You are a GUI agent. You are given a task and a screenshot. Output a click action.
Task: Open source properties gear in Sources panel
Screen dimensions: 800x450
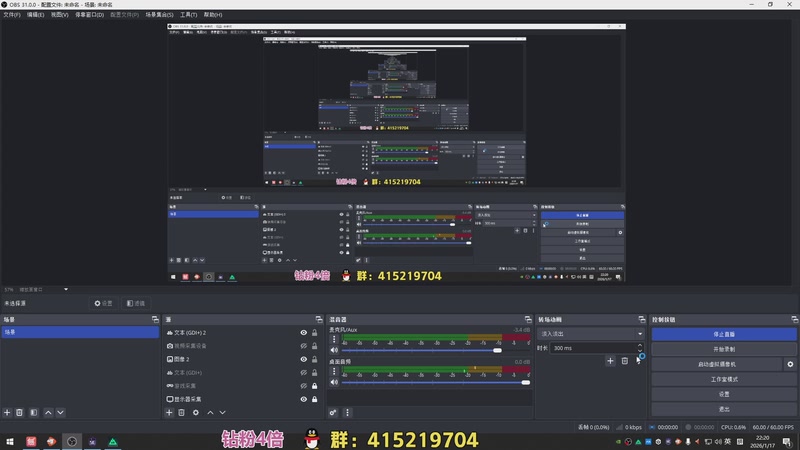click(x=196, y=412)
